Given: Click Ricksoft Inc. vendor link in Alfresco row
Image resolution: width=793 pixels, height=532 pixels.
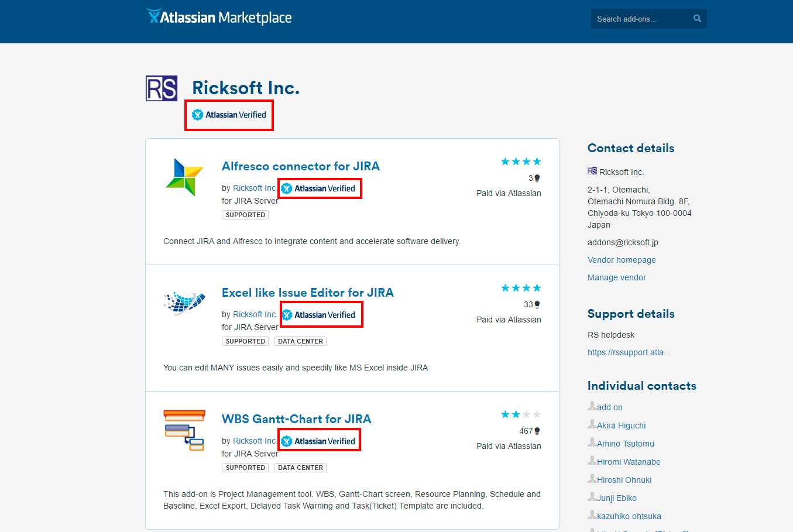Looking at the screenshot, I should click(x=255, y=188).
